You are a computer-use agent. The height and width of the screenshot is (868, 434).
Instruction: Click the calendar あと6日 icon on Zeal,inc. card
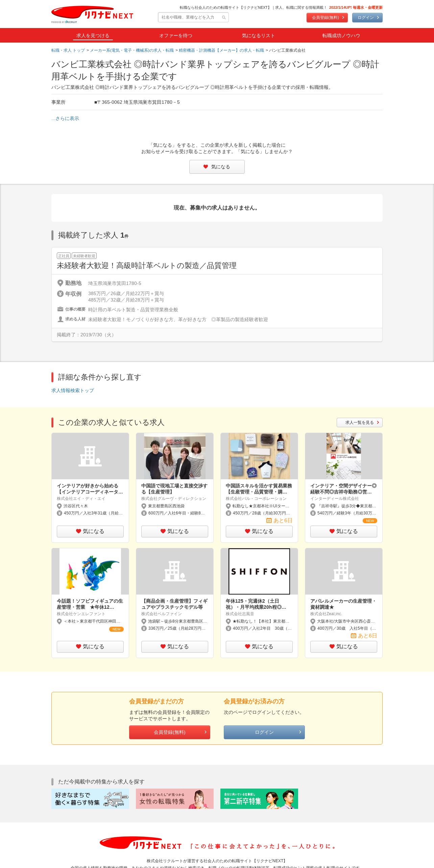pos(354,636)
